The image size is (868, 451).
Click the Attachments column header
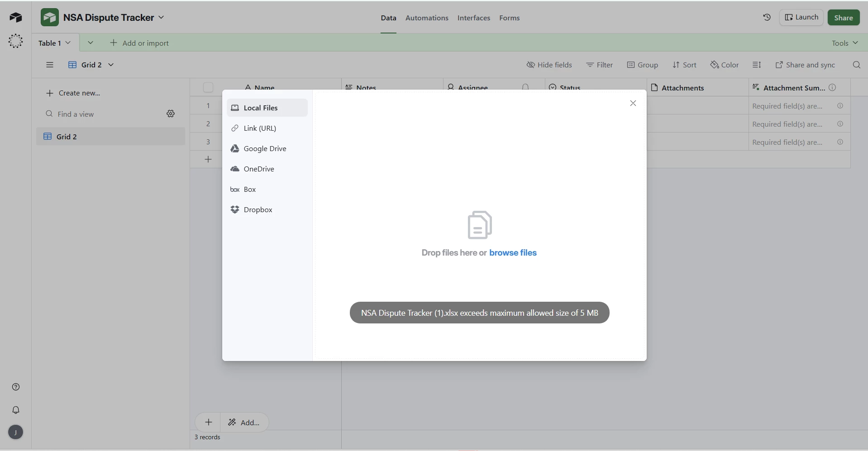coord(697,87)
